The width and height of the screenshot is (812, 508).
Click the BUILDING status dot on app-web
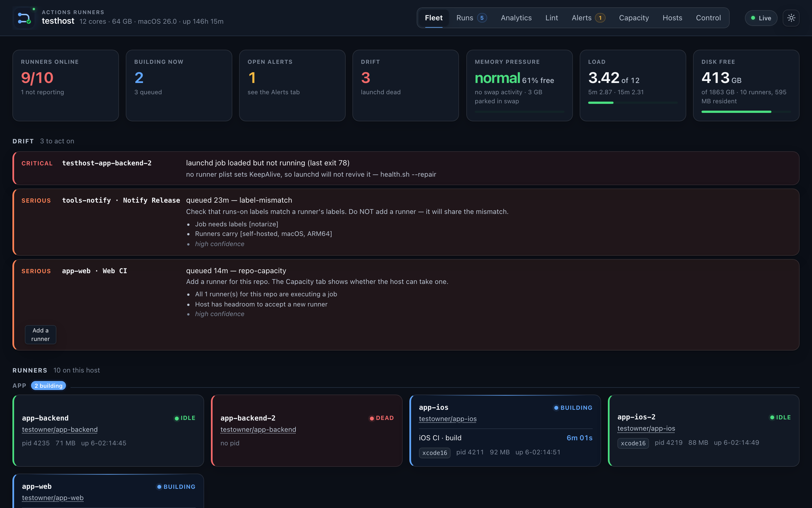pos(159,487)
